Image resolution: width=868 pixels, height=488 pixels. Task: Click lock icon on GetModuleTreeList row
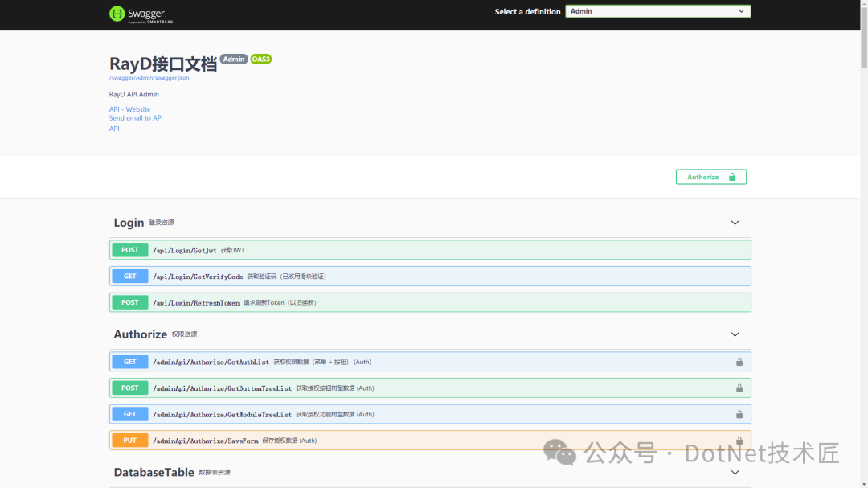tap(739, 414)
